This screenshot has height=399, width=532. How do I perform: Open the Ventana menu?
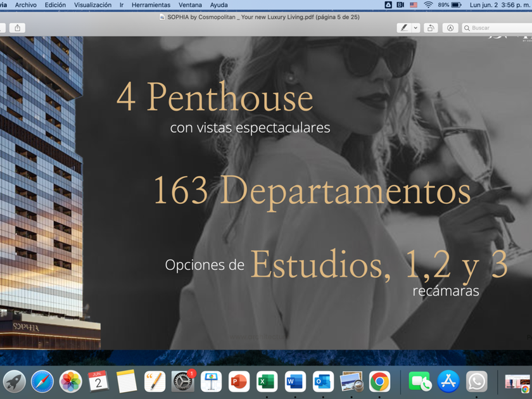[190, 5]
